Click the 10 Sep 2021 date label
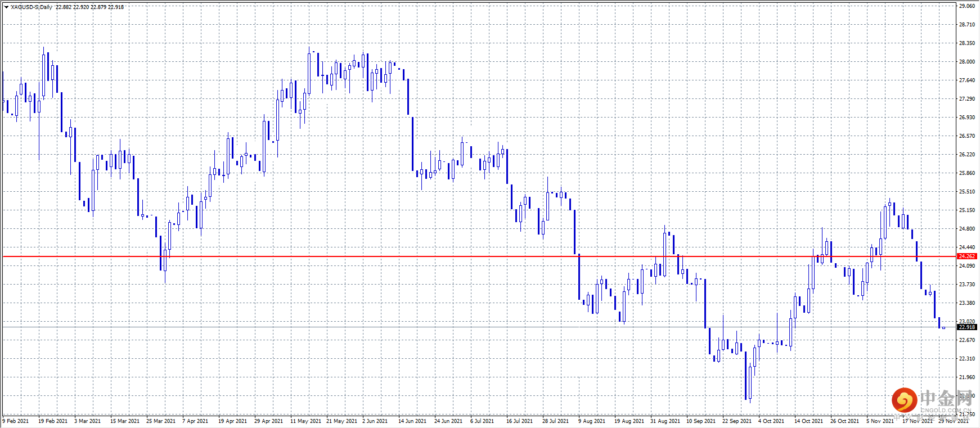Viewport: 980px width, 428px height. tap(702, 421)
